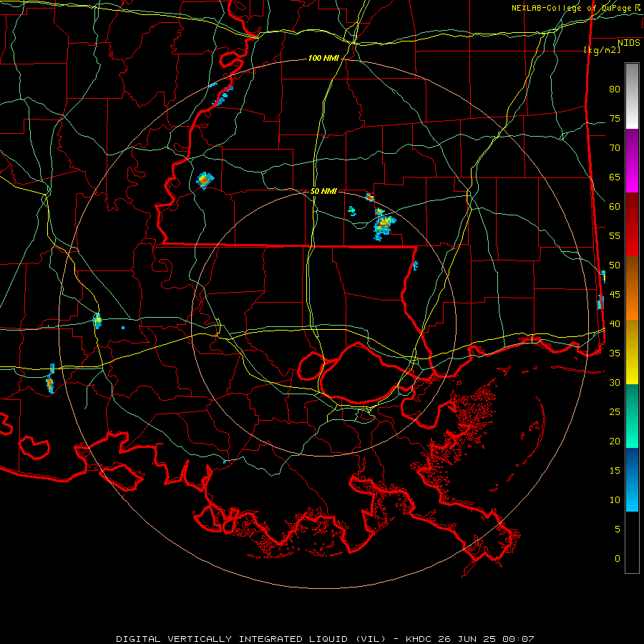Select the 50 NMI range ring label
Screen dimensions: 644x644
[x=323, y=191]
